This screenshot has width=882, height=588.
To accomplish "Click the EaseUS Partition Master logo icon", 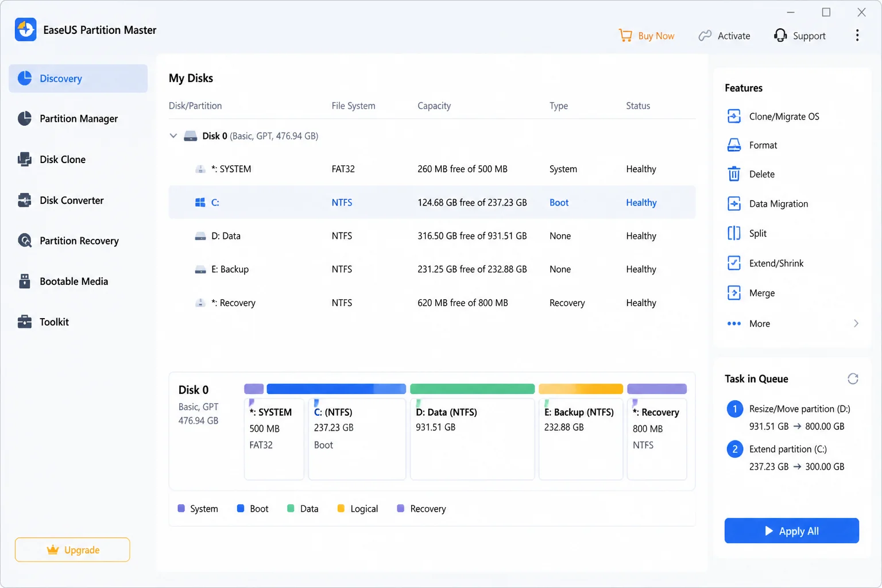I will 26,30.
